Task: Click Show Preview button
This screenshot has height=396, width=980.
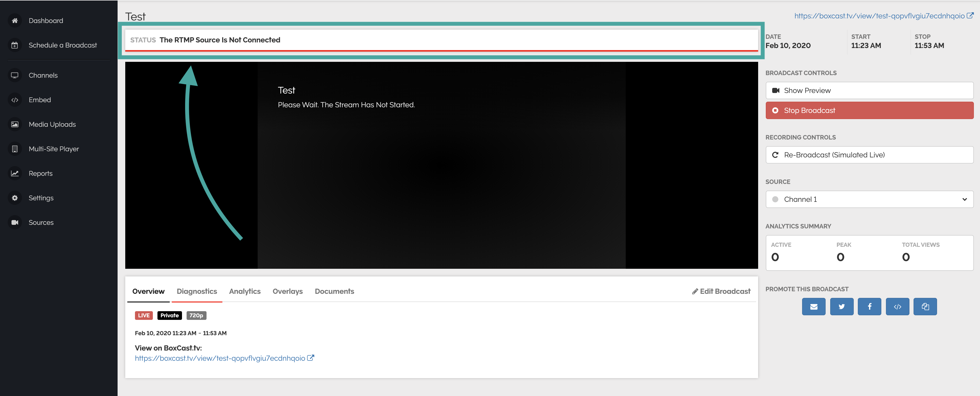Action: click(x=869, y=90)
